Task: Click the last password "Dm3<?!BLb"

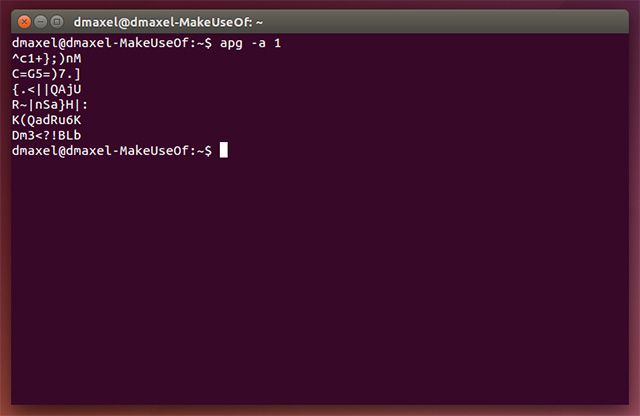Action: click(46, 135)
